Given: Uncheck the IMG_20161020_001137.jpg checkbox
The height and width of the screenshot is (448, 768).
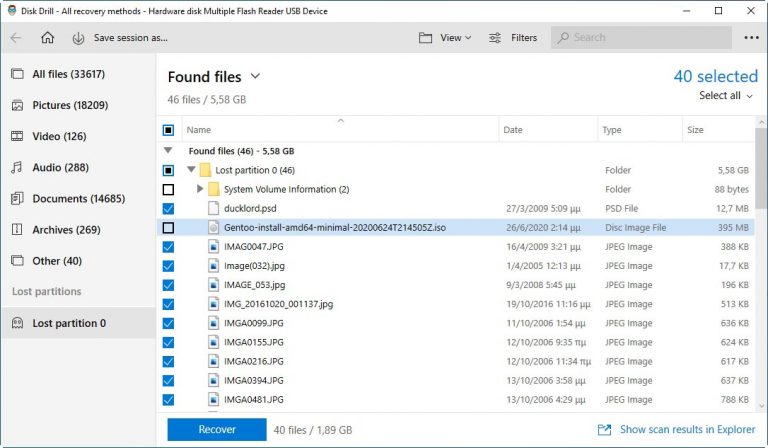Looking at the screenshot, I should (x=168, y=304).
